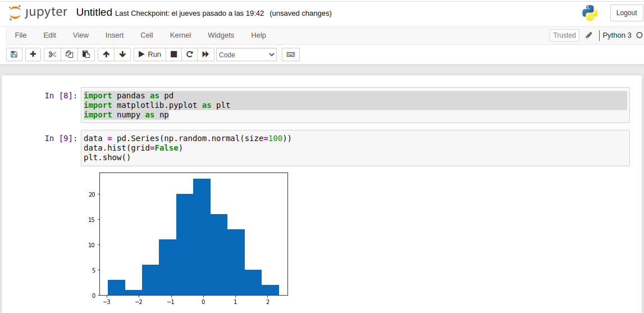
Task: Click inside the In [9] code cell
Action: tap(355, 148)
